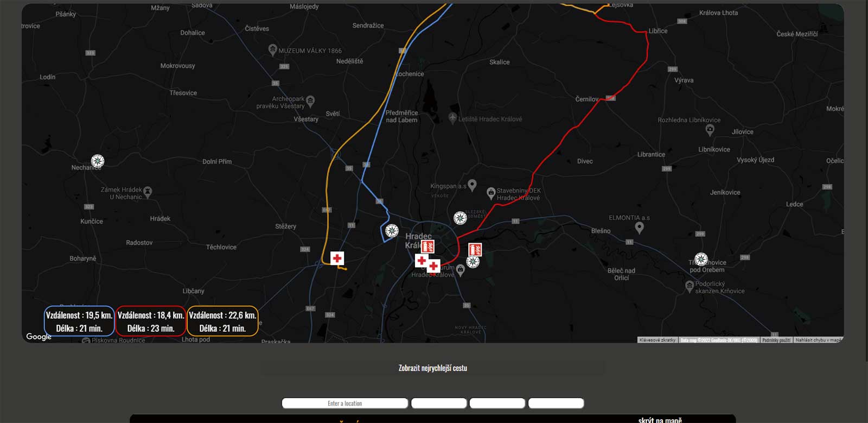Viewport: 868px width, 423px height.
Task: Click the Archeopark pravěku Všestary pin
Action: coord(310,100)
